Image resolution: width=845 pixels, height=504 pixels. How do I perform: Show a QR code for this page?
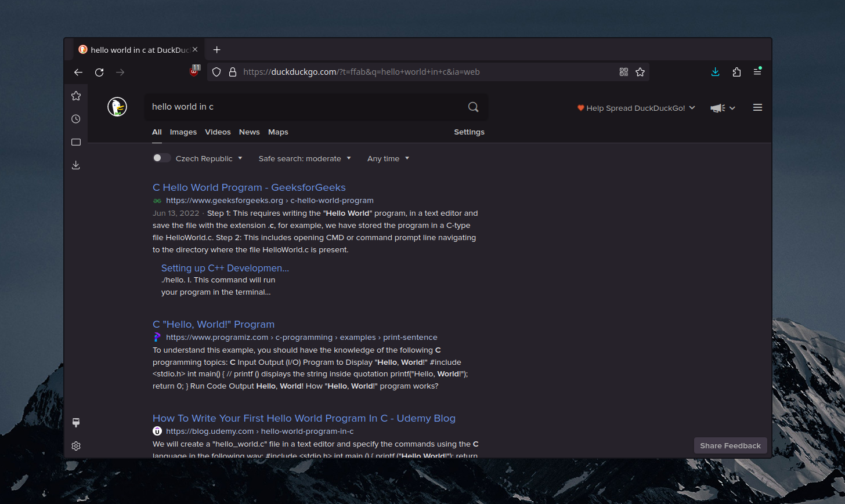tap(623, 72)
